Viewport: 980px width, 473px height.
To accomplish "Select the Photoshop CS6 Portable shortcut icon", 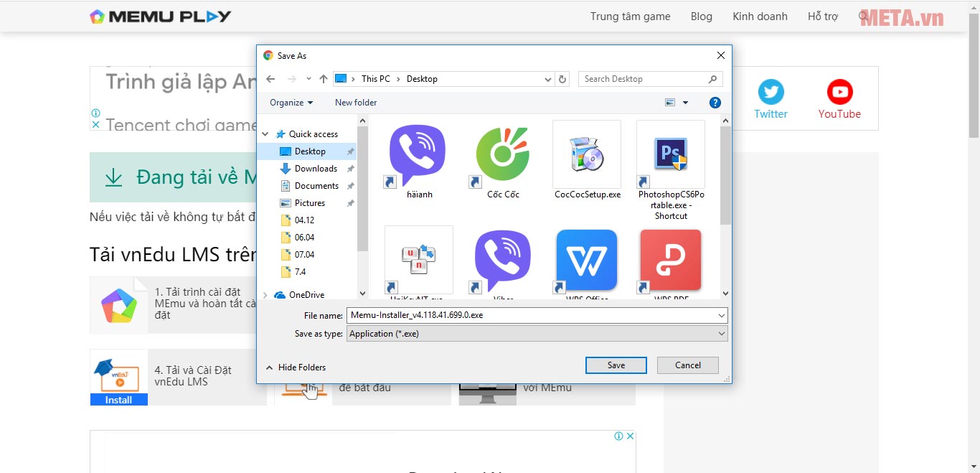I will click(670, 153).
